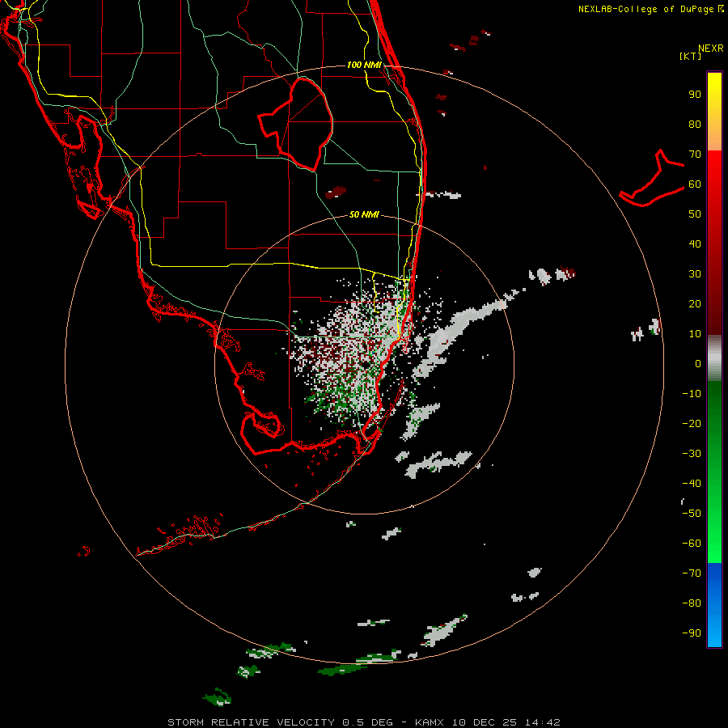
Task: Click the gray zero-velocity segment of the color bar
Action: tap(714, 358)
